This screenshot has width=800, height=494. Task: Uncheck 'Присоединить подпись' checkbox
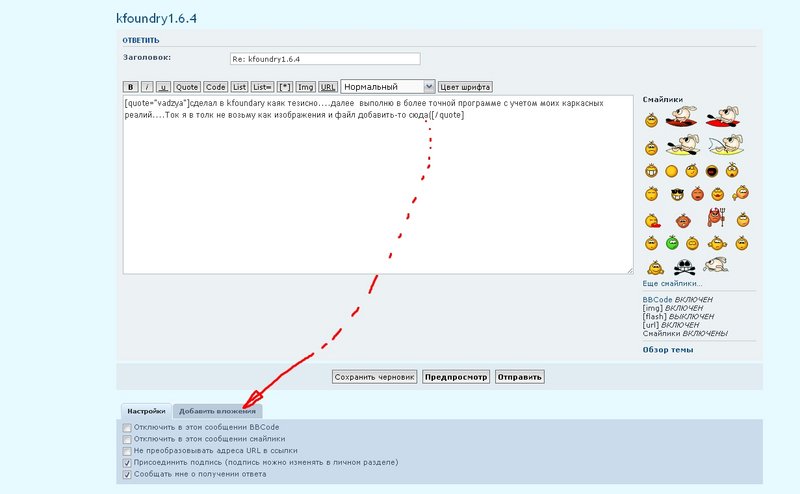[127, 463]
